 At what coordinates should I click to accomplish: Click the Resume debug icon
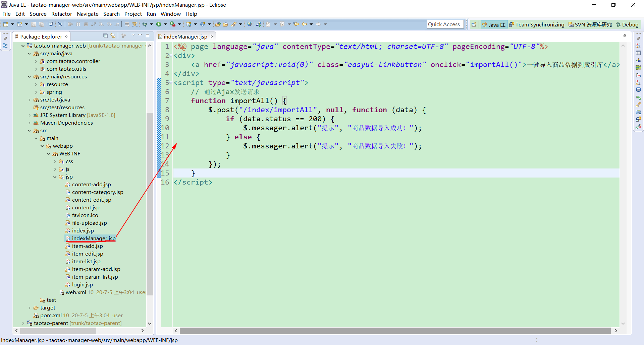point(70,24)
